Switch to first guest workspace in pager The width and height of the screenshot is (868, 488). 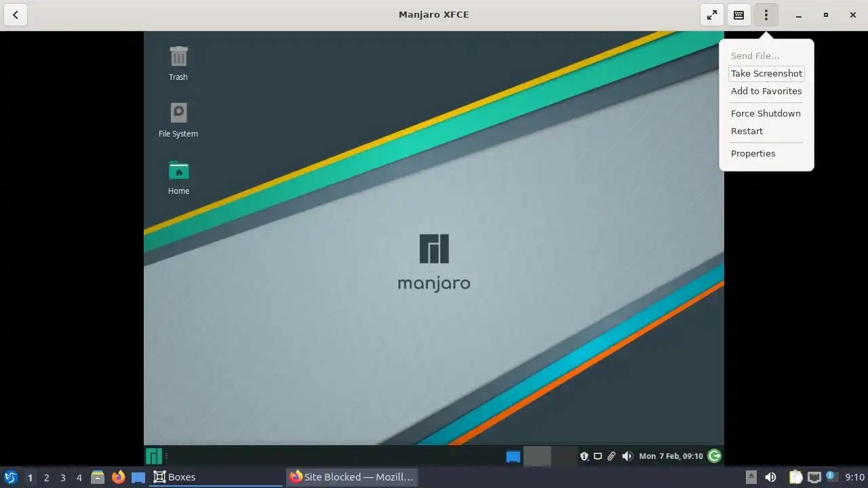click(537, 456)
